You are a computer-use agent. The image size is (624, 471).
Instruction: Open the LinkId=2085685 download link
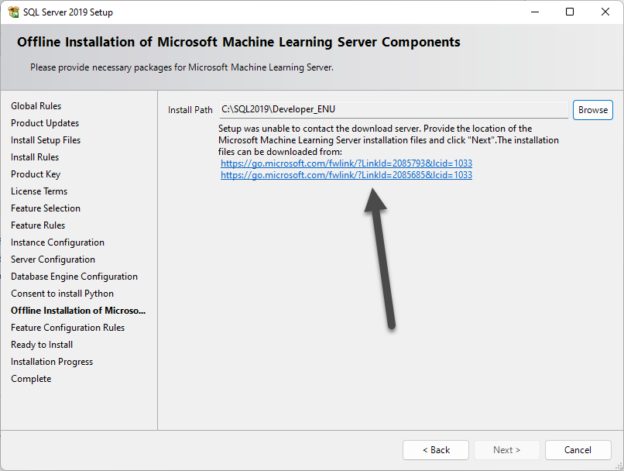coord(346,175)
